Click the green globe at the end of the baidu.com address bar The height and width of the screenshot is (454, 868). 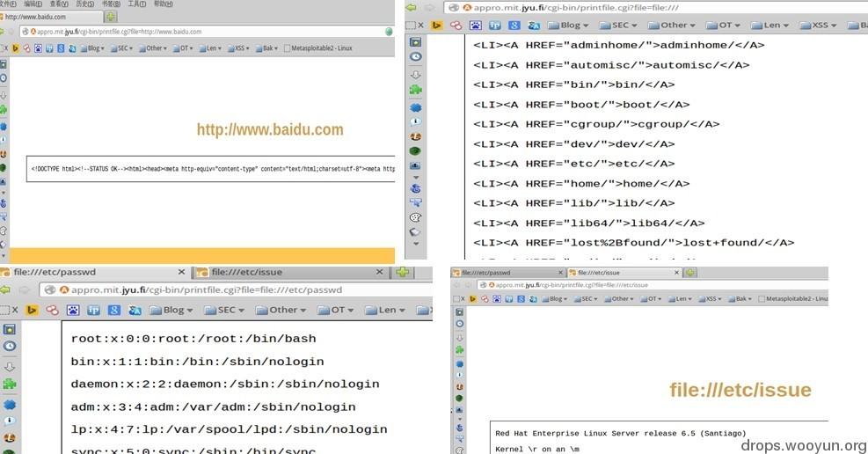[389, 32]
